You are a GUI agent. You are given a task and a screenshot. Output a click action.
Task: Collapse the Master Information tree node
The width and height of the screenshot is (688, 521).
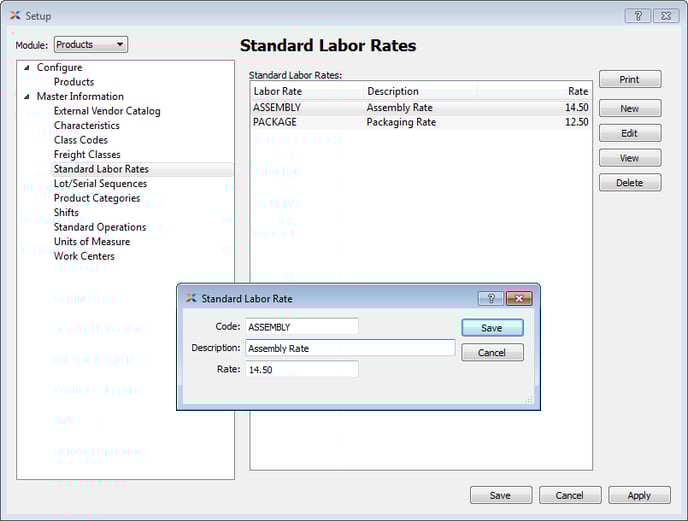[27, 97]
